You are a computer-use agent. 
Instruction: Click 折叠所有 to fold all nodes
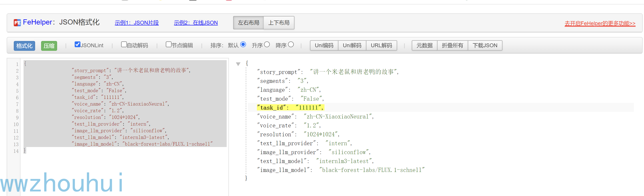click(452, 45)
